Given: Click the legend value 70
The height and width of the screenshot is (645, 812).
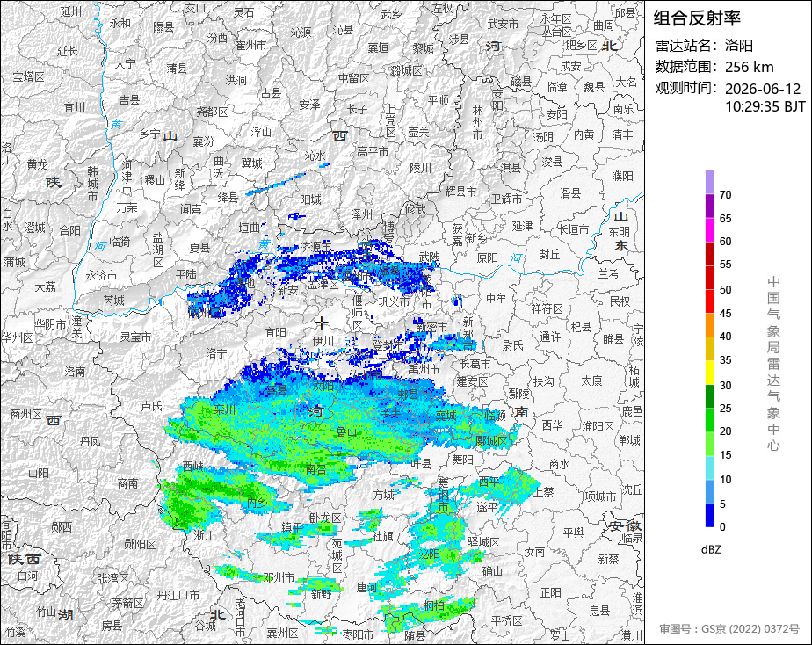Looking at the screenshot, I should 726,194.
